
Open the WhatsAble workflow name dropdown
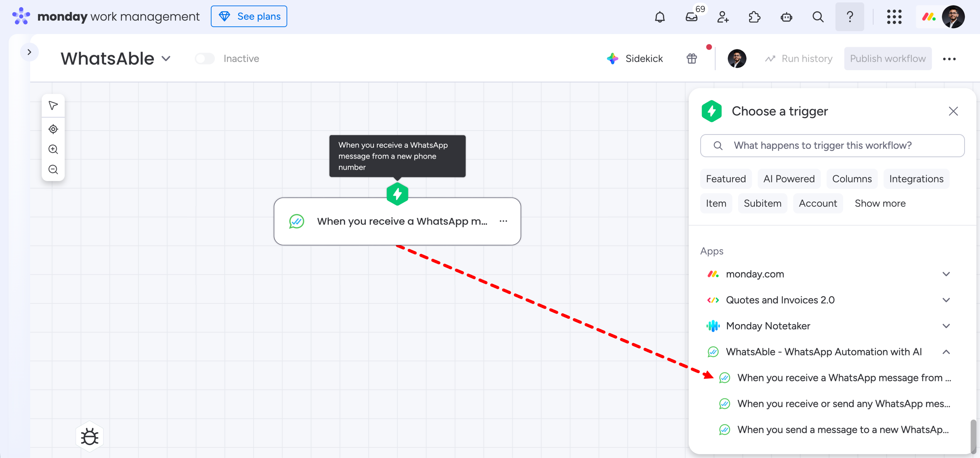pos(166,59)
